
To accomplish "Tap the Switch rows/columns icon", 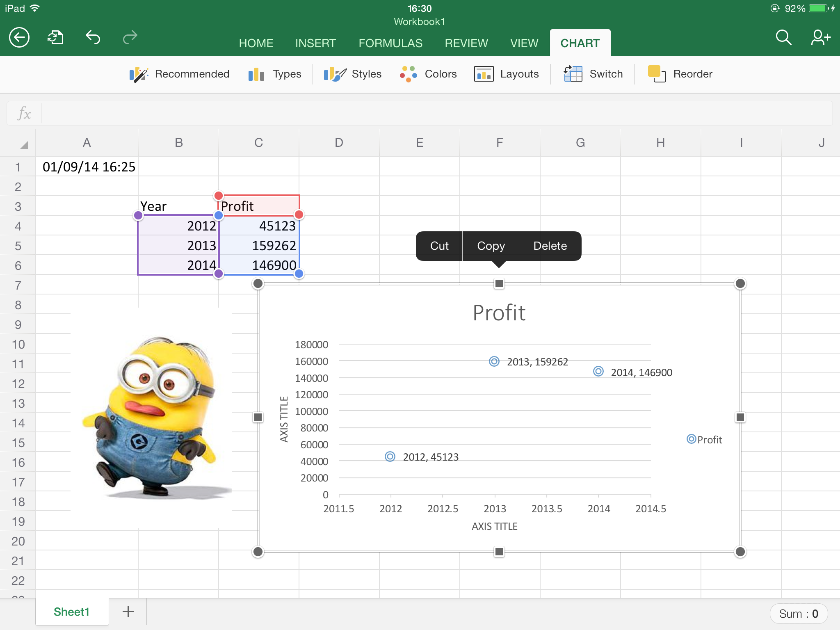I will [x=573, y=74].
